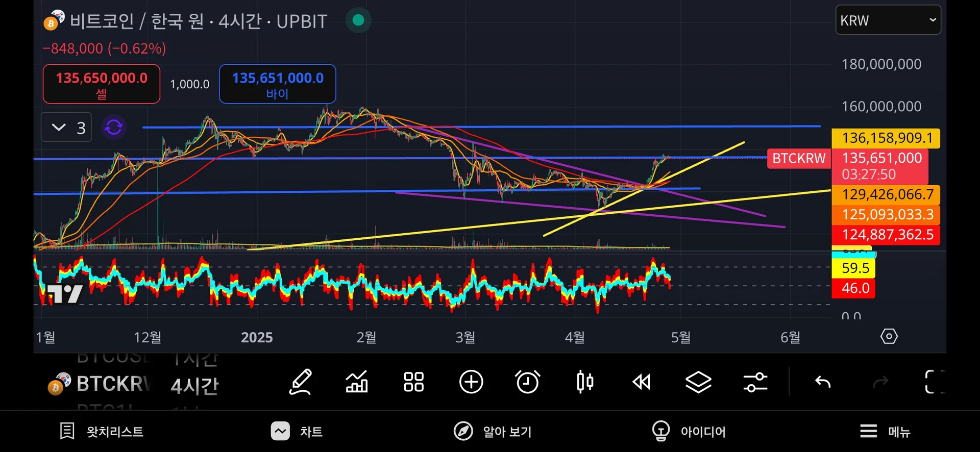
Task: Create an alert with the alarm clock icon
Action: [527, 382]
